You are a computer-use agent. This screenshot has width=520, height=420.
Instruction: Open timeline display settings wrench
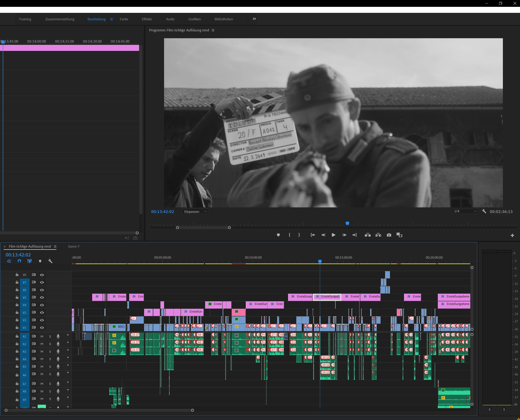(50, 261)
